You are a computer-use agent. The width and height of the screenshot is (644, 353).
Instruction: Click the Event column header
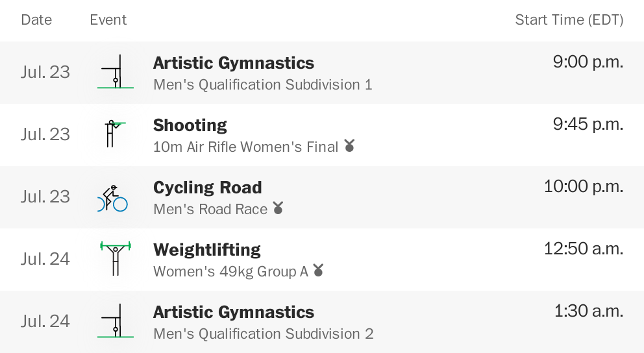[108, 19]
